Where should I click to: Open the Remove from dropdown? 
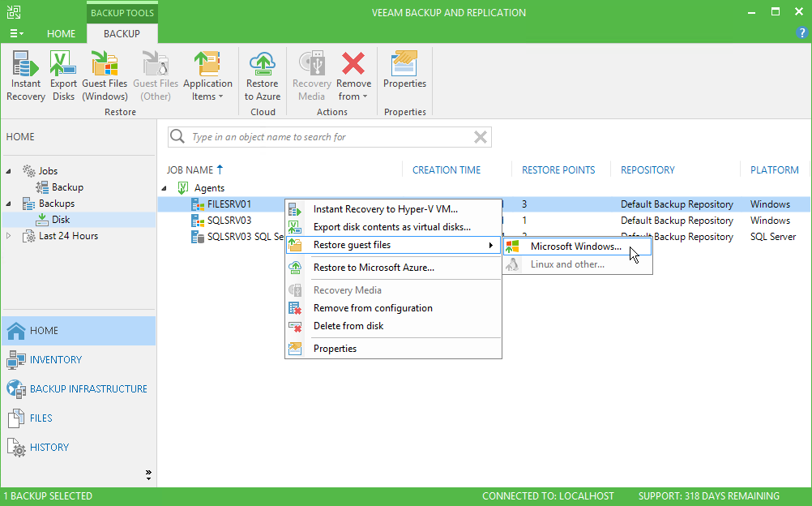[353, 75]
